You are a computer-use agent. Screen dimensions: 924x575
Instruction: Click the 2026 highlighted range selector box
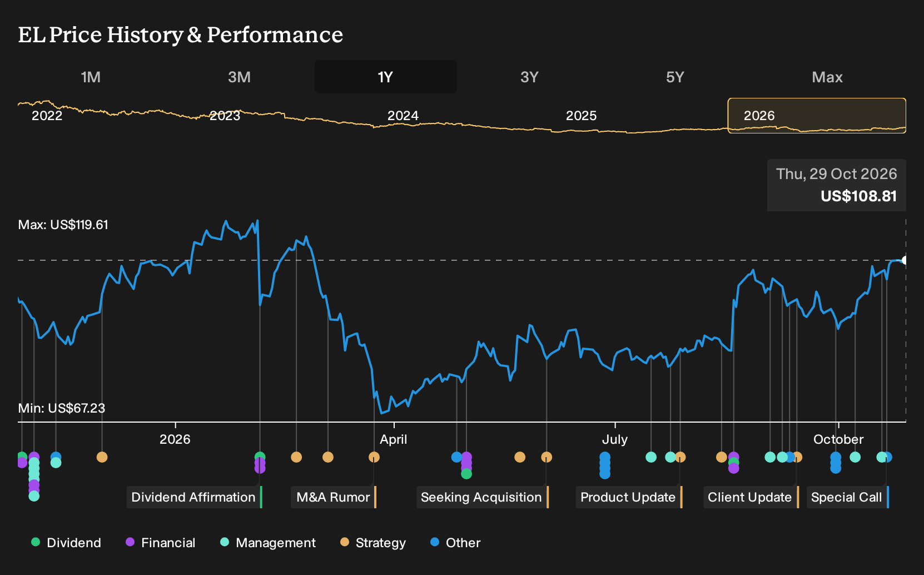pyautogui.click(x=817, y=116)
